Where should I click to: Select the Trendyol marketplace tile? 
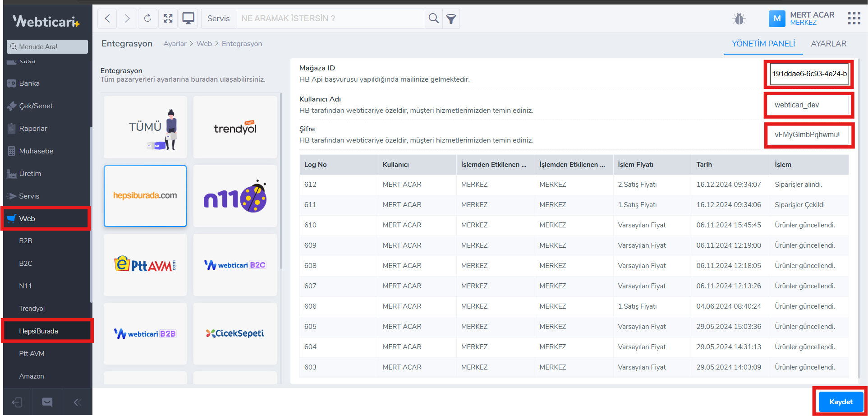pos(235,128)
